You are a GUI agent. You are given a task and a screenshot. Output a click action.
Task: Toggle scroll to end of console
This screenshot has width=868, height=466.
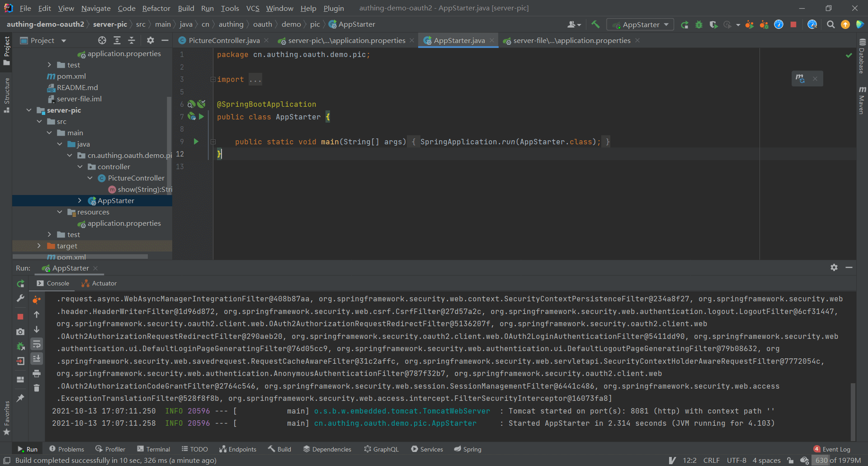(37, 358)
